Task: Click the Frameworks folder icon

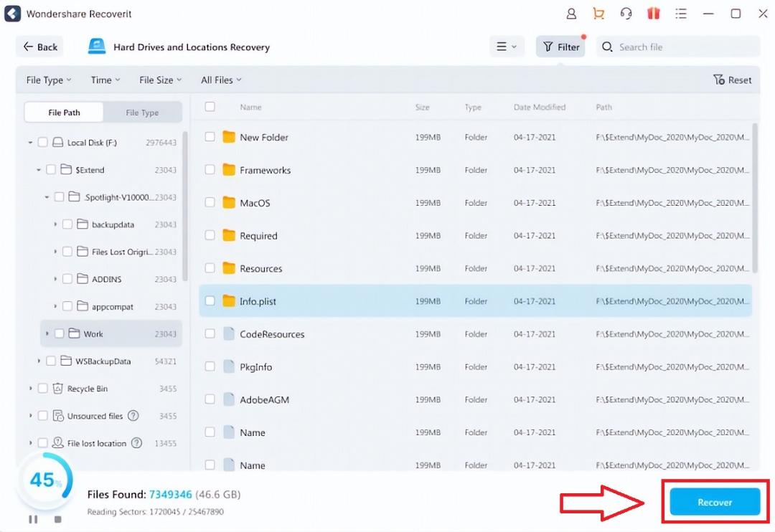Action: [228, 170]
